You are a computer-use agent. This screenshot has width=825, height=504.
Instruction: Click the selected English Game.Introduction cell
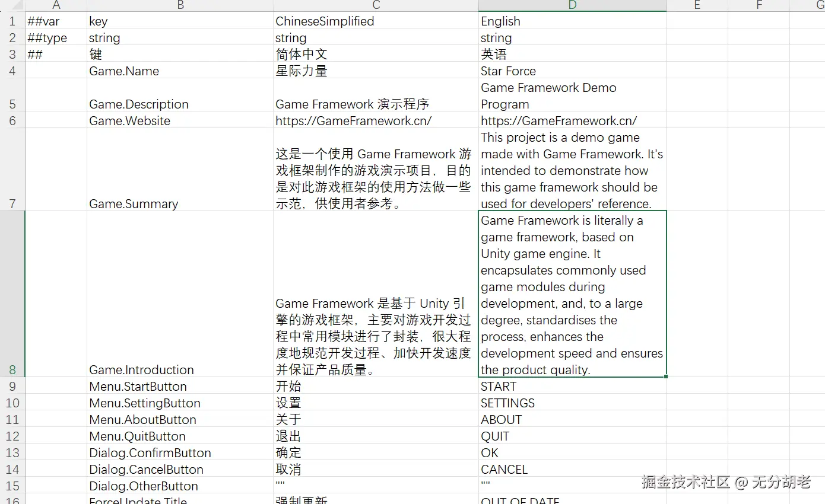click(x=572, y=294)
